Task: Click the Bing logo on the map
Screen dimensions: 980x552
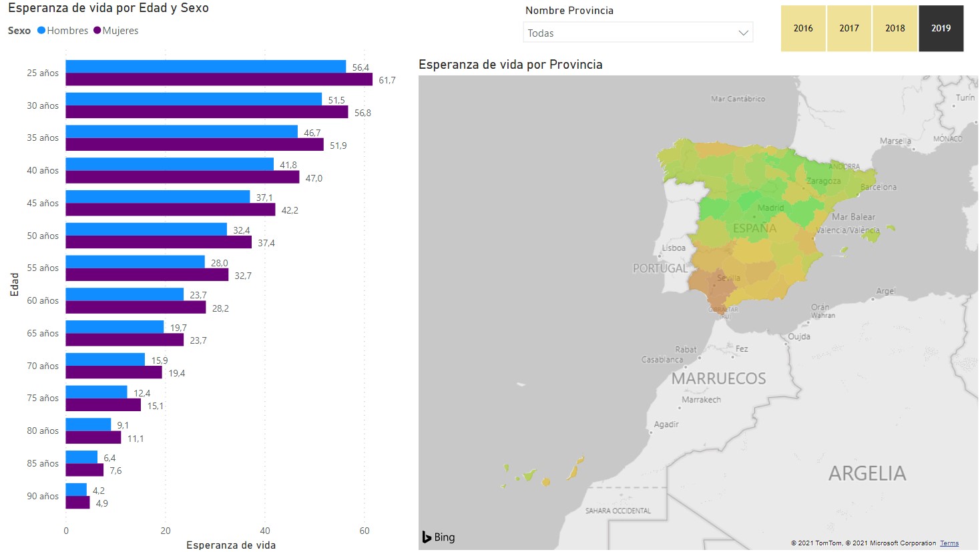Action: pos(439,537)
